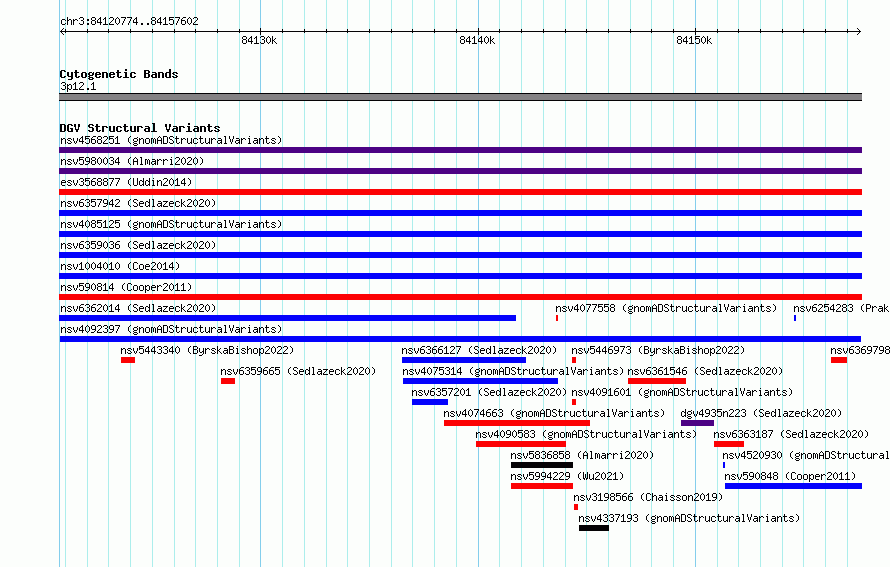The width and height of the screenshot is (890, 567).
Task: Click the Cytogenetic Bands track title
Action: pos(119,74)
